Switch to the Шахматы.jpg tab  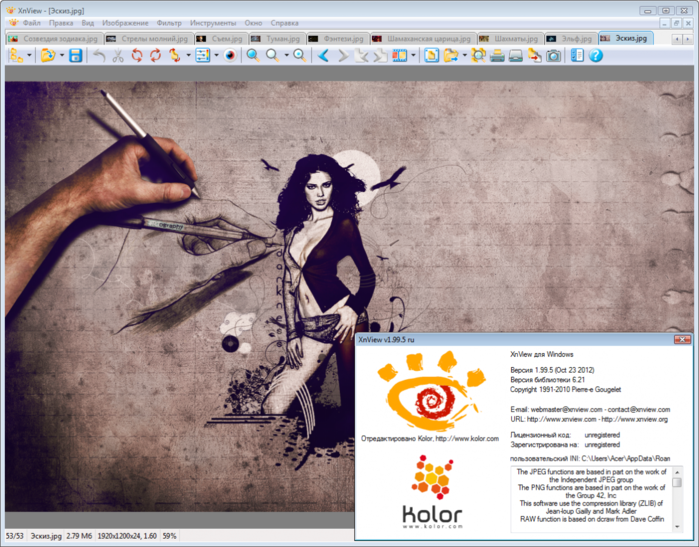click(x=511, y=39)
